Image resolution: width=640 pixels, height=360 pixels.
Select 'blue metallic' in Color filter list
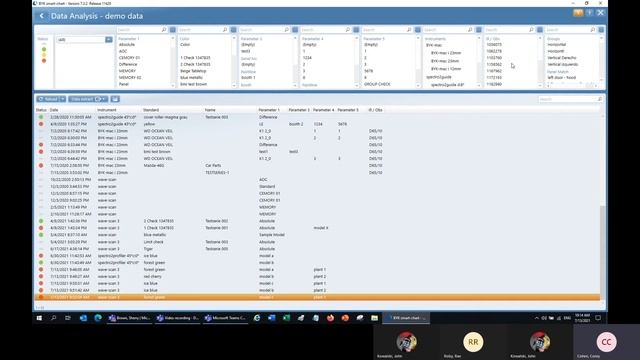[191, 78]
